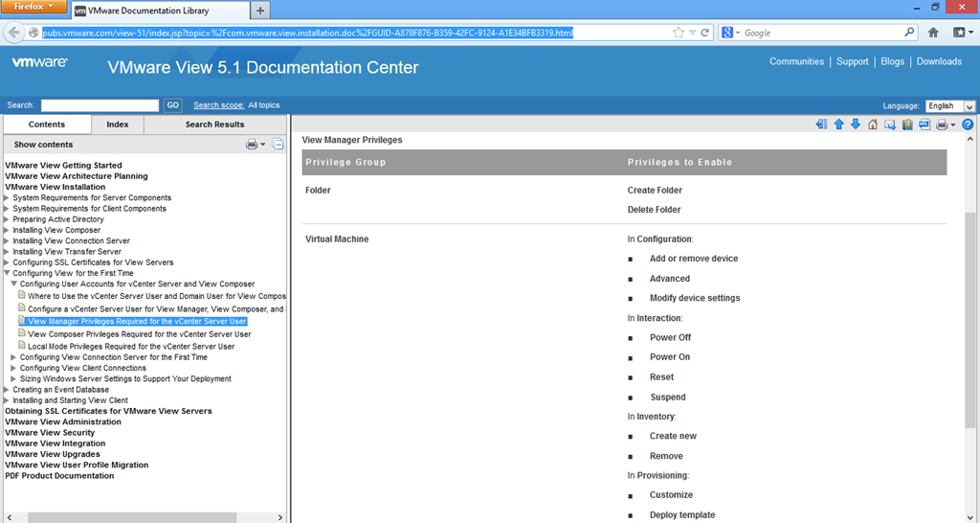980x523 pixels.
Task: Open the topic toolbar print dropdown arrow
Action: 953,125
